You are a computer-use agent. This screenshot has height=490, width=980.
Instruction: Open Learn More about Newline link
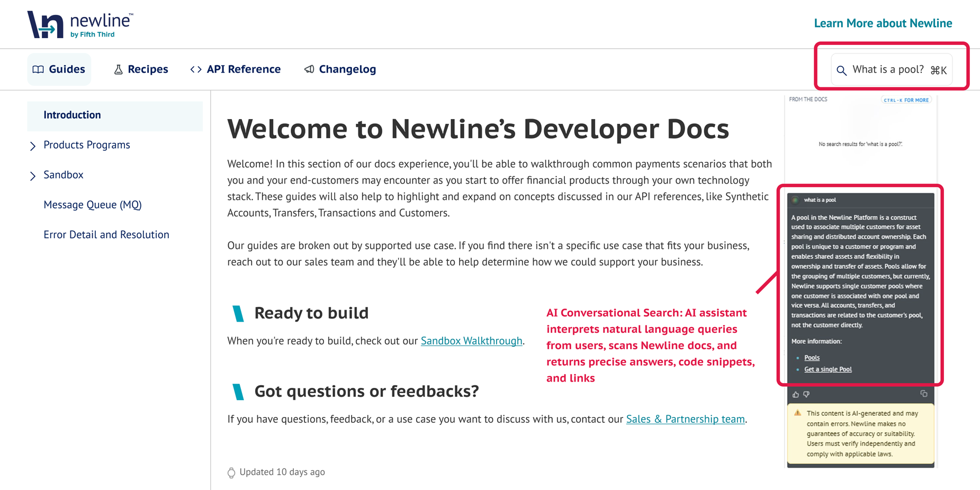(883, 23)
